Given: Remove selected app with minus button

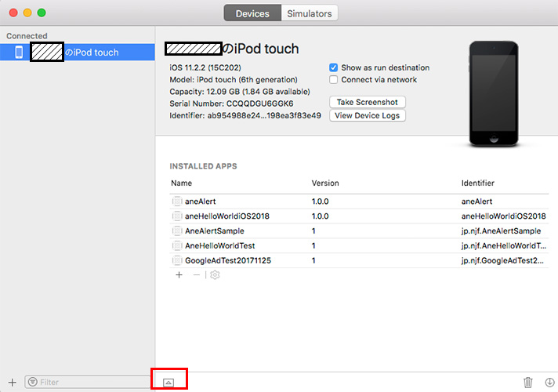Looking at the screenshot, I should [x=197, y=275].
